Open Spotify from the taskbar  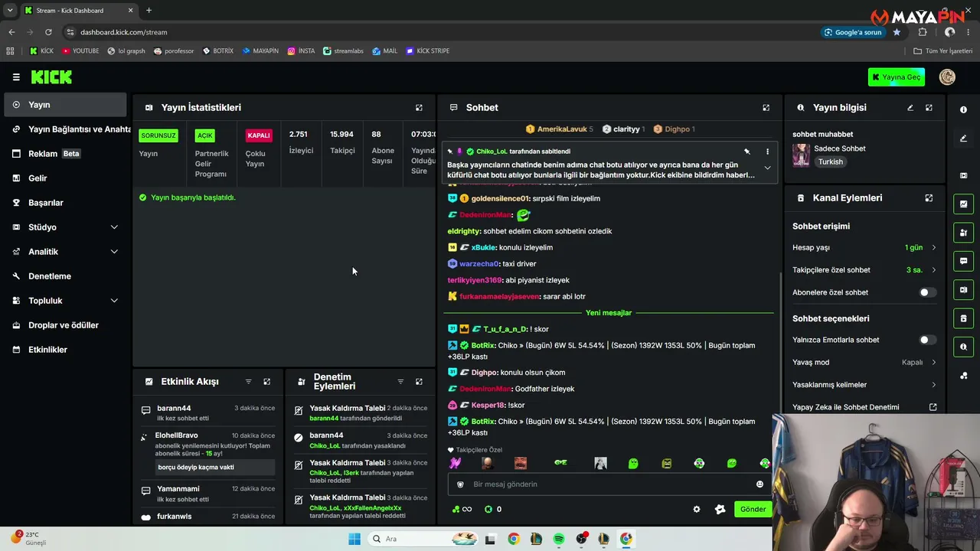[x=559, y=539]
